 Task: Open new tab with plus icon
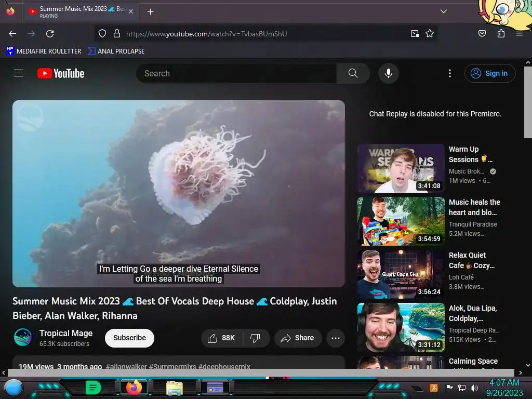pyautogui.click(x=150, y=12)
